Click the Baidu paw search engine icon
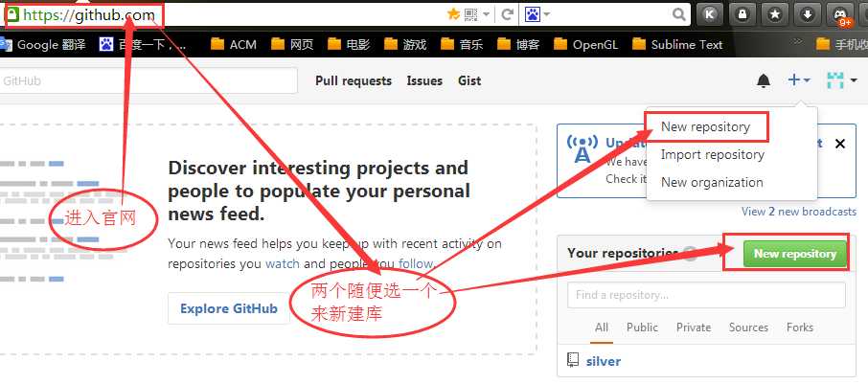 click(x=532, y=14)
